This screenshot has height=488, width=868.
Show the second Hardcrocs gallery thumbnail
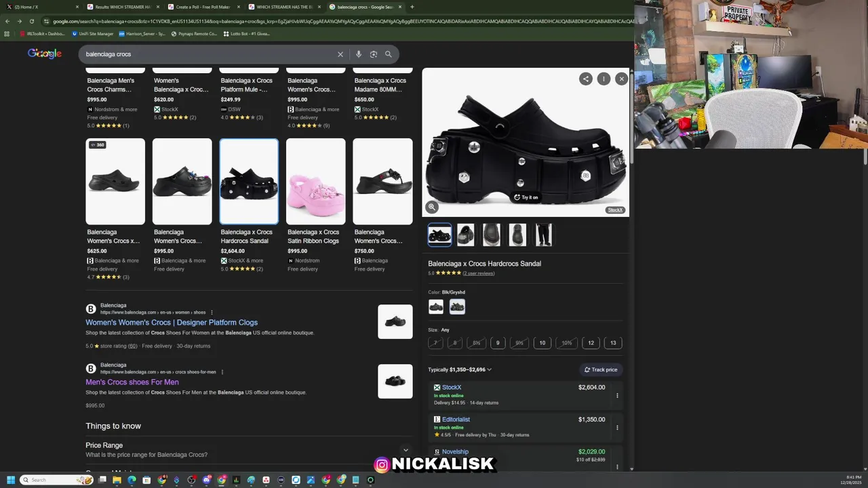tap(465, 235)
